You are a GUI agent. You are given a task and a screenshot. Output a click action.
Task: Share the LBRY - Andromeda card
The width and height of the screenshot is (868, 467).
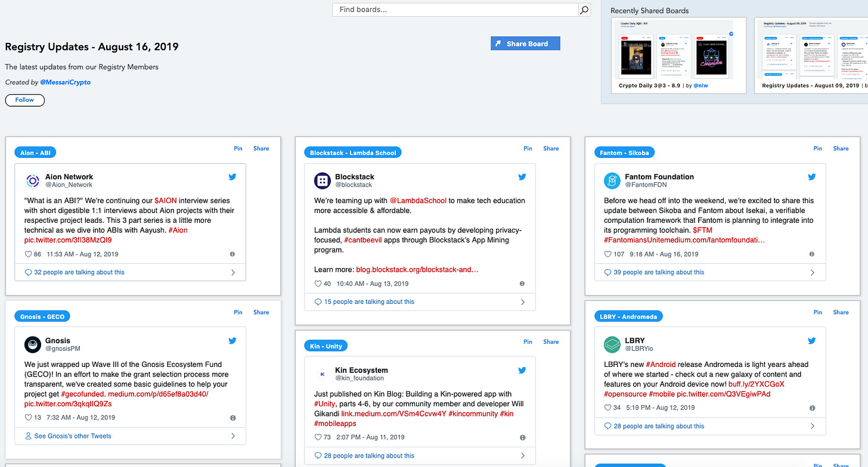(841, 312)
